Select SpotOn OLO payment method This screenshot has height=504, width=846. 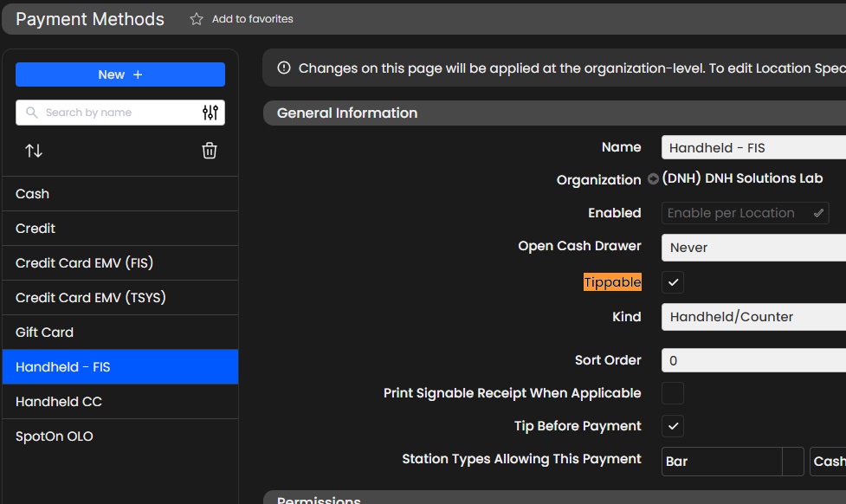click(120, 436)
